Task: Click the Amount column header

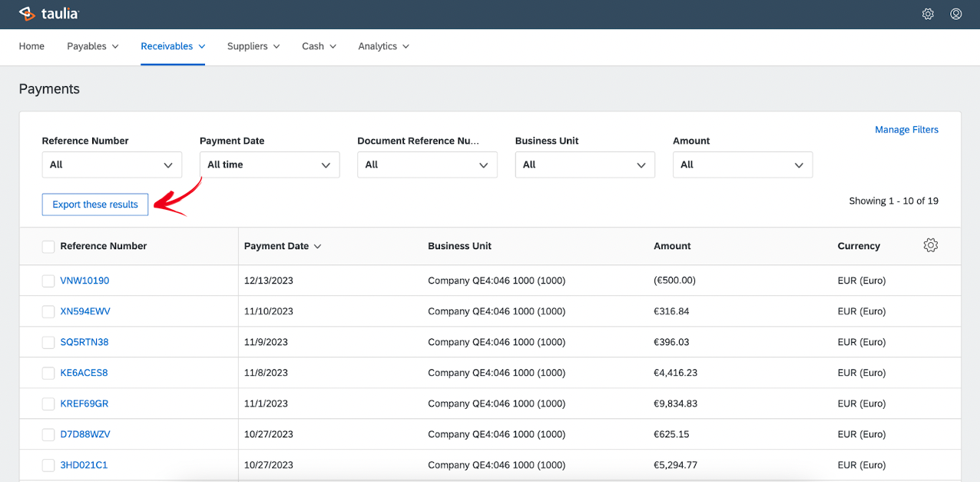Action: tap(672, 246)
